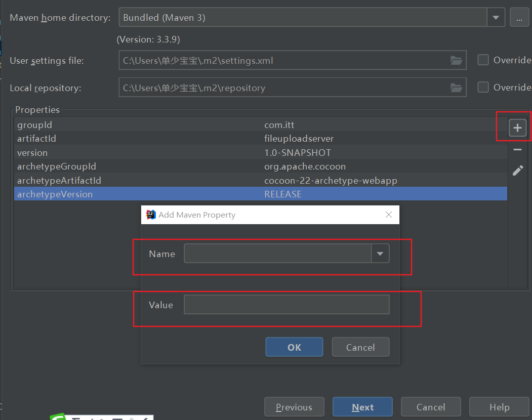Click Cancel in Add Maven Property dialog
The image size is (532, 420).
coord(361,347)
